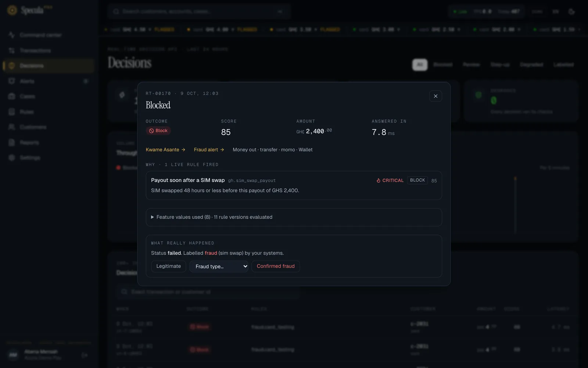Viewport: 588px width, 368px height.
Task: Expand the Payout soon after SIM swap rule
Action: coord(294,185)
